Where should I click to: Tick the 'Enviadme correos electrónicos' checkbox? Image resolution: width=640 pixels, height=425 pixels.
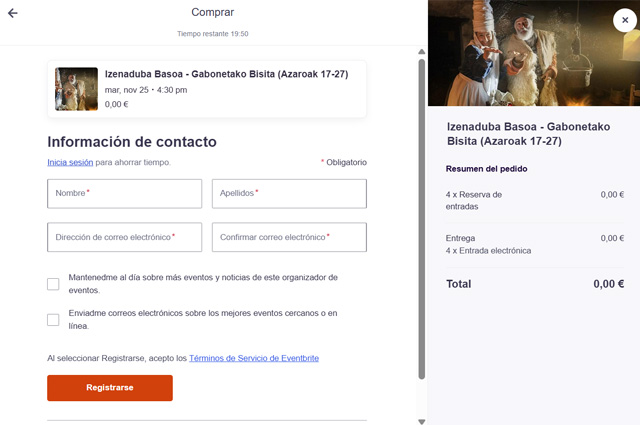point(53,320)
